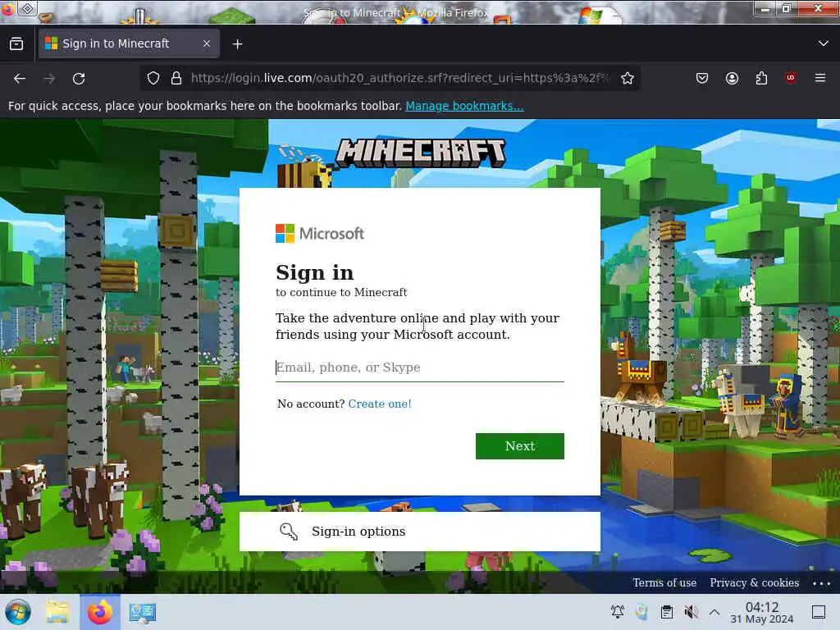Close the Sign in to Minecraft tab
840x630 pixels.
pos(206,44)
